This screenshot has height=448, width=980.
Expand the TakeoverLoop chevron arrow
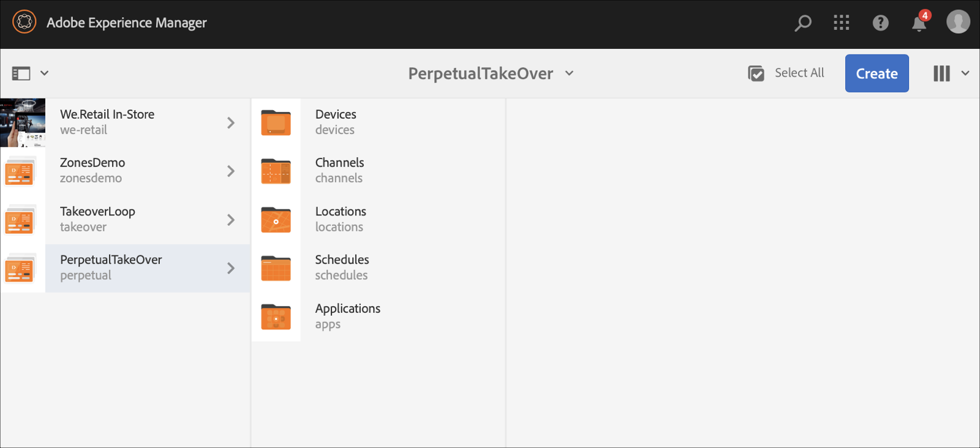[x=231, y=220]
